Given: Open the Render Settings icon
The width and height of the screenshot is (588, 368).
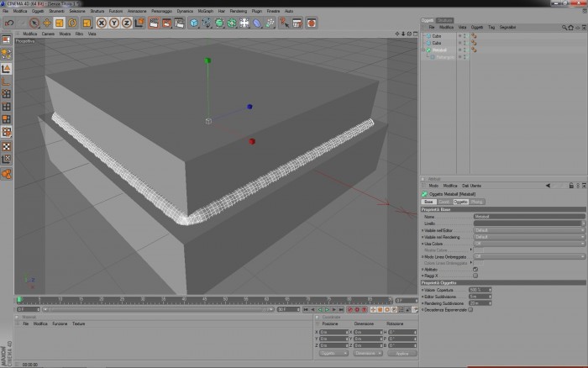Looking at the screenshot, I should click(x=179, y=23).
